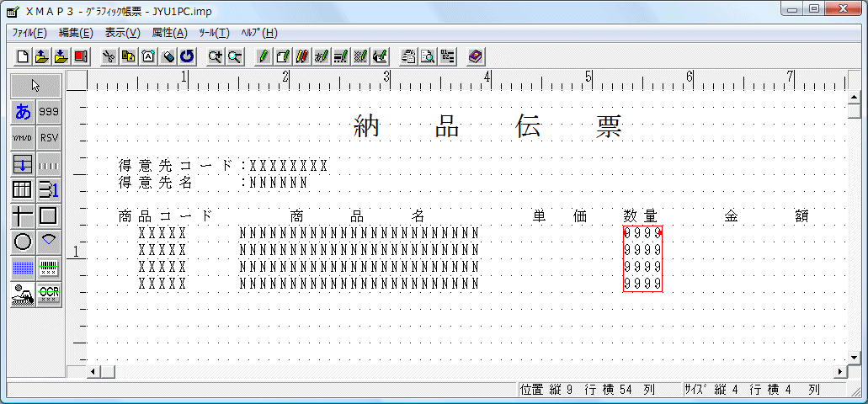Click the horizontal scrollbar right arrow
This screenshot has width=868, height=404.
[841, 371]
